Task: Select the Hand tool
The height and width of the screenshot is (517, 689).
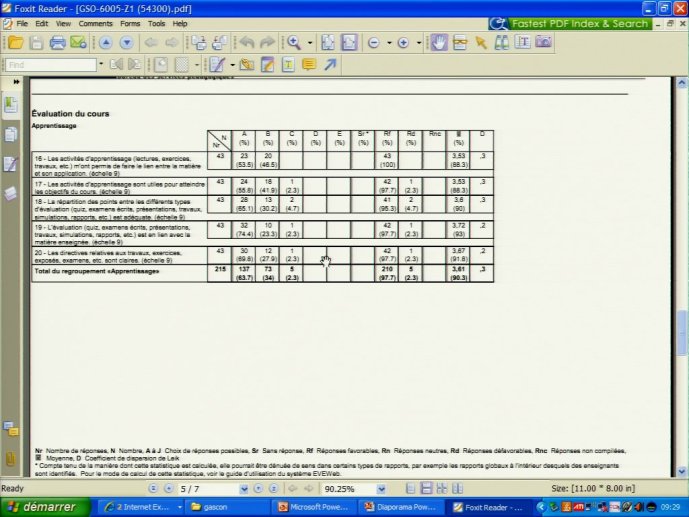Action: 439,43
